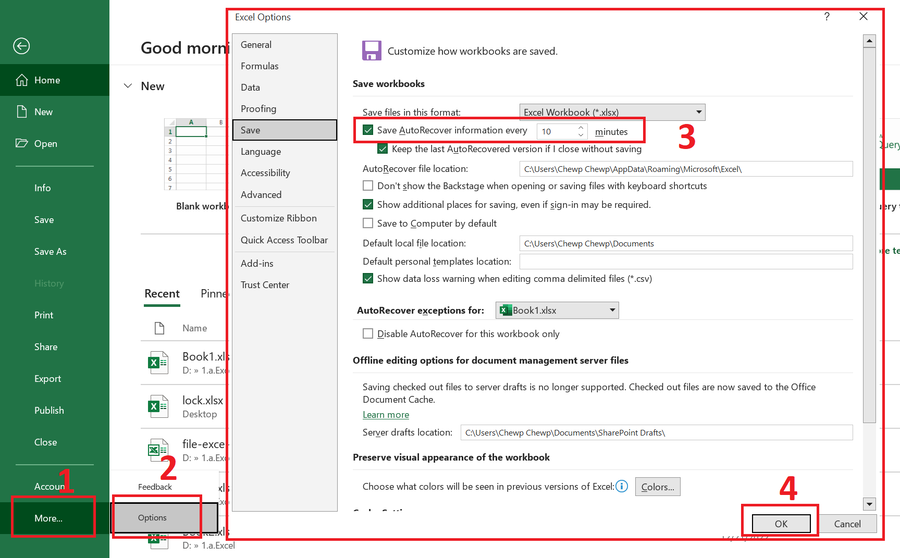Screen dimensions: 900x558
Task: Click the Default local file location field
Action: click(686, 243)
